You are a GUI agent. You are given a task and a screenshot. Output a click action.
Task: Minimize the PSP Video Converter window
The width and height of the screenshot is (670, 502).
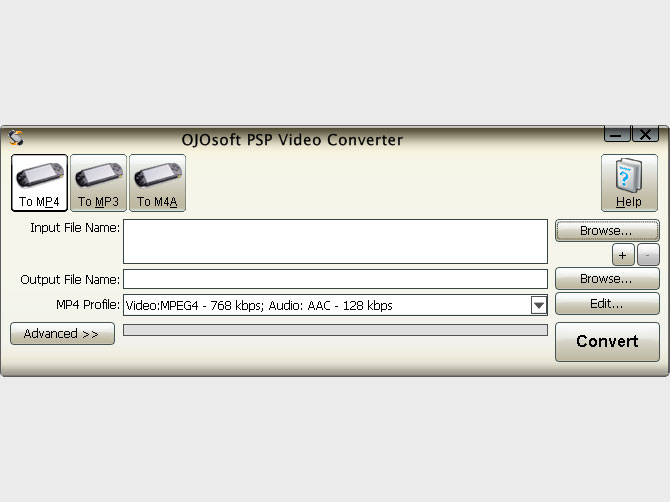[617, 134]
